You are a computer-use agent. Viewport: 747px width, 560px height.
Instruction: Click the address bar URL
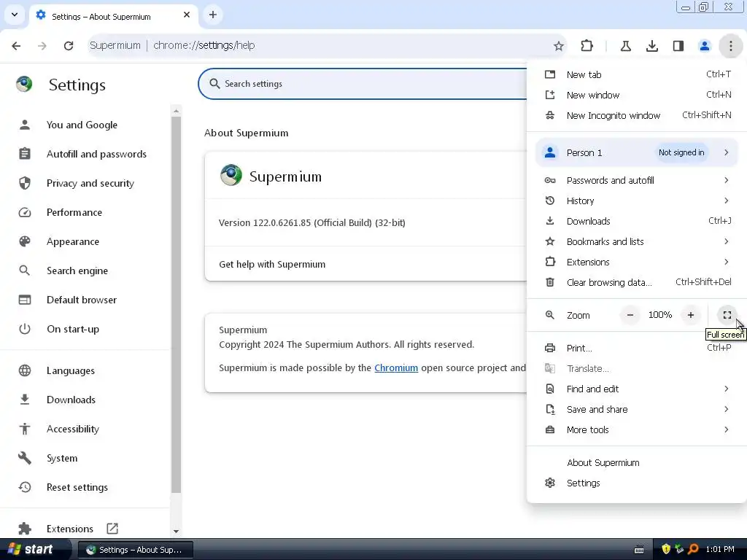click(204, 45)
